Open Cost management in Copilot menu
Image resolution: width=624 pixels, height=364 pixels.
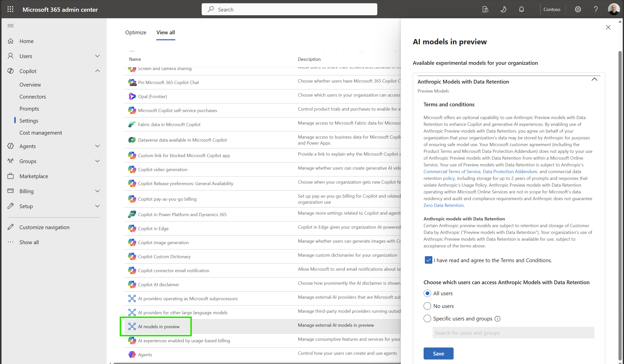click(41, 133)
